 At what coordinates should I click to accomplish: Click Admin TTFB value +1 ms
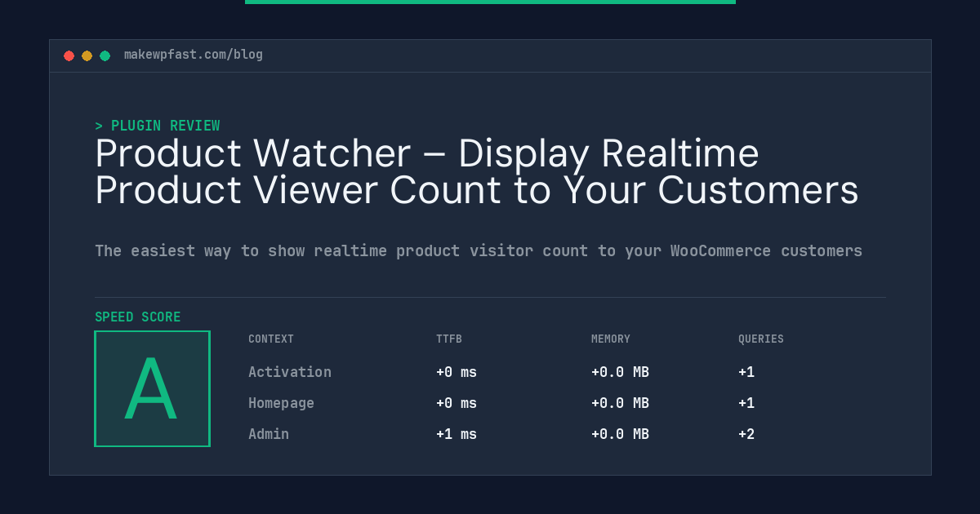pos(457,434)
